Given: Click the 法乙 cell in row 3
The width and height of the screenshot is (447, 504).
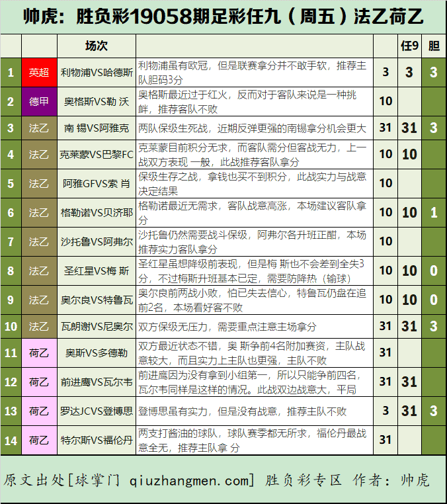Looking at the screenshot, I should [x=39, y=128].
